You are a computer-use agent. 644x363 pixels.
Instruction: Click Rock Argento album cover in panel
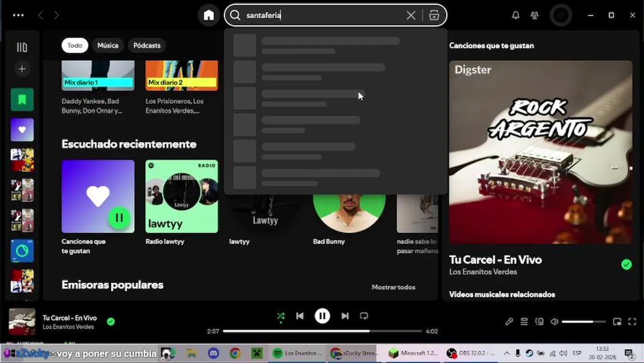(541, 152)
